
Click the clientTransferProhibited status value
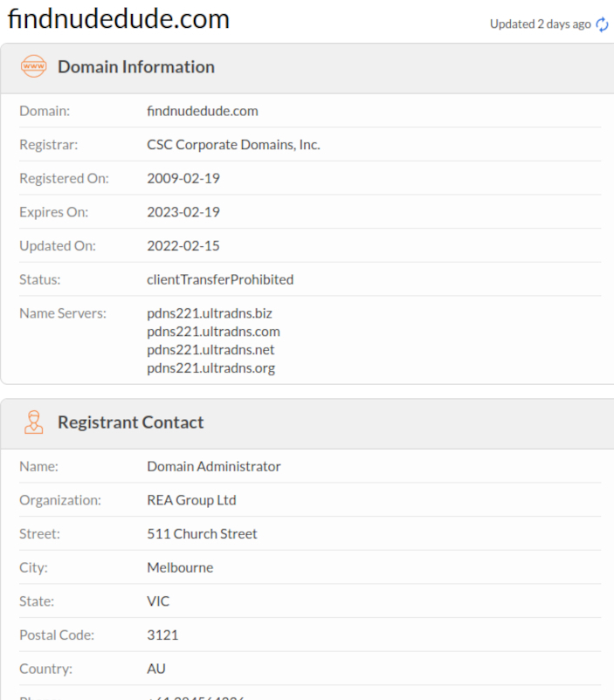(220, 280)
